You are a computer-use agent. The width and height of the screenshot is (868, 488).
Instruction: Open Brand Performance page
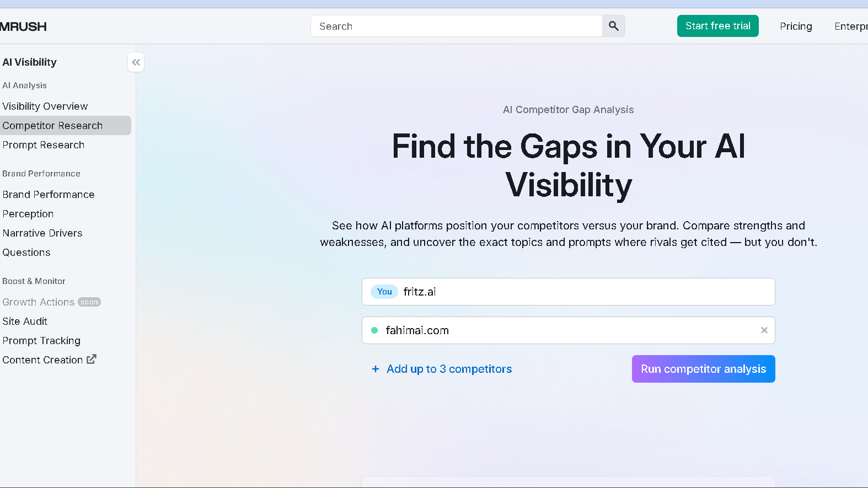(48, 194)
